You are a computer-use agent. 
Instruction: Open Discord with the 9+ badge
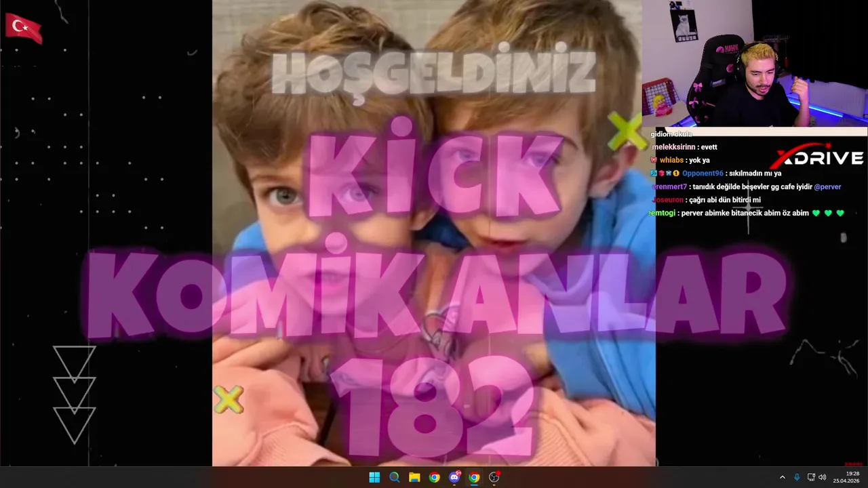point(454,477)
